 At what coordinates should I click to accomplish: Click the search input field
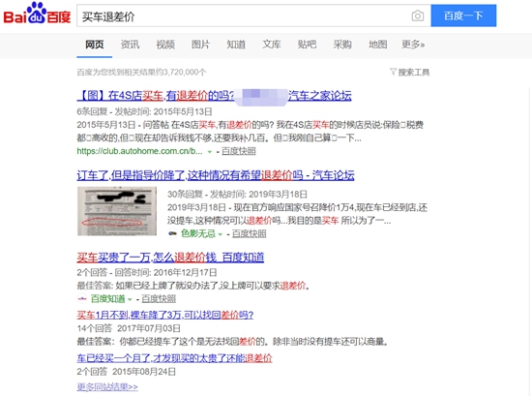coord(244,15)
